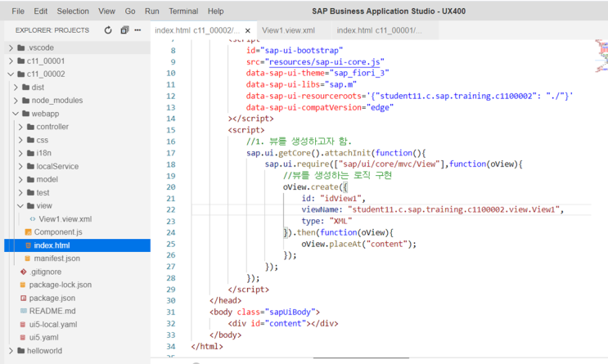Image resolution: width=608 pixels, height=364 pixels.
Task: Expand the .vscode folder chevron
Action: click(11, 47)
